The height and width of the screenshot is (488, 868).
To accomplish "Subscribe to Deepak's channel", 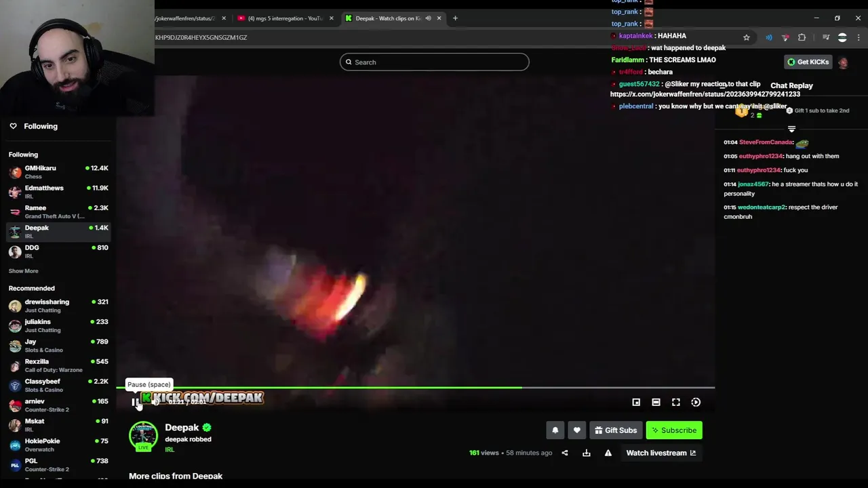I will pos(674,430).
